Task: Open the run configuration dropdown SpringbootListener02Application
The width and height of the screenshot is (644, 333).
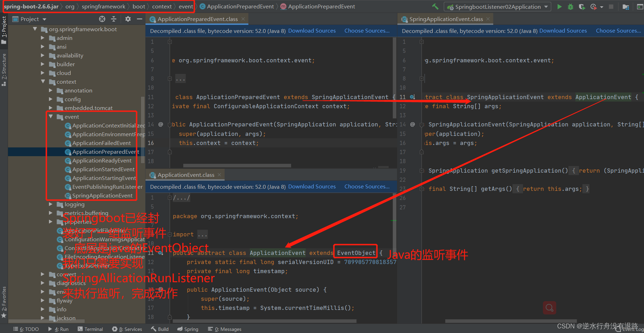Action: [x=497, y=7]
